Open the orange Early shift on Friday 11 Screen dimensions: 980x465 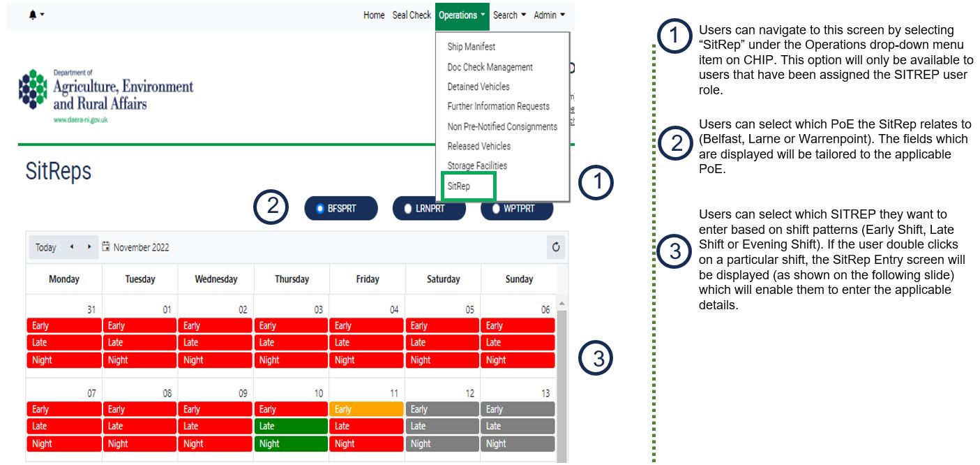point(367,410)
